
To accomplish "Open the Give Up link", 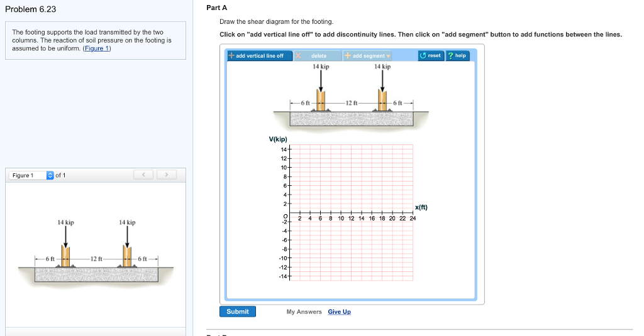I will click(x=339, y=312).
